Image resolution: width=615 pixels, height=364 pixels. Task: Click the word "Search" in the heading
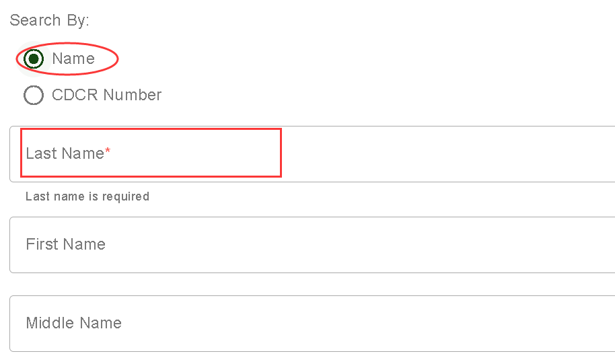coord(35,20)
